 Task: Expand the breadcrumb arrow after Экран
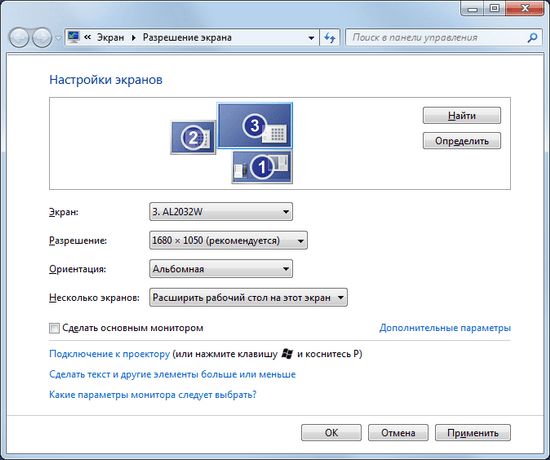click(133, 38)
